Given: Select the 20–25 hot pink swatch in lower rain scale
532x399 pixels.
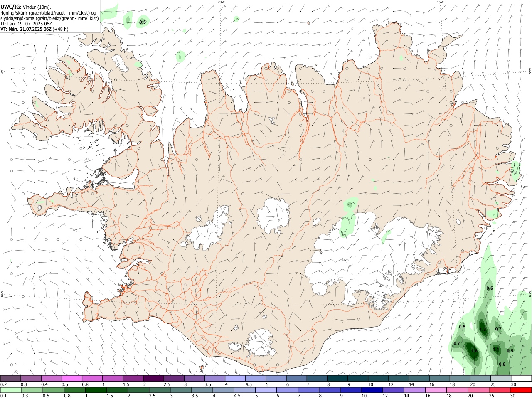Looking at the screenshot, I should click(478, 390).
